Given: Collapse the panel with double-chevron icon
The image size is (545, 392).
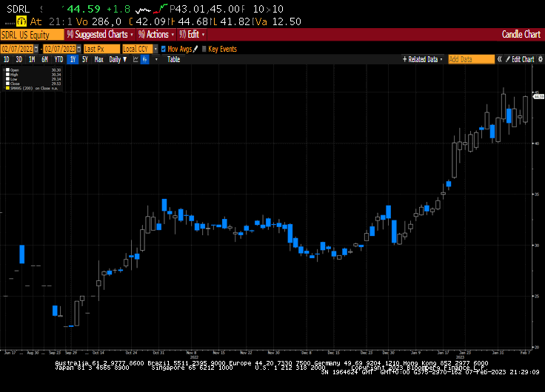Looking at the screenshot, I should (500, 59).
